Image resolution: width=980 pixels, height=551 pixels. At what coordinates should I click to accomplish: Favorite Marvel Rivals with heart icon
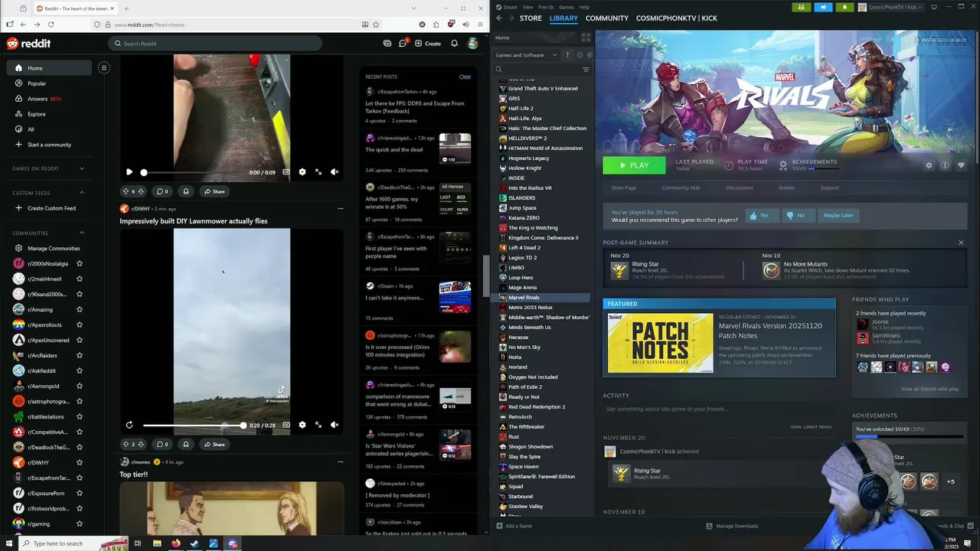[961, 165]
